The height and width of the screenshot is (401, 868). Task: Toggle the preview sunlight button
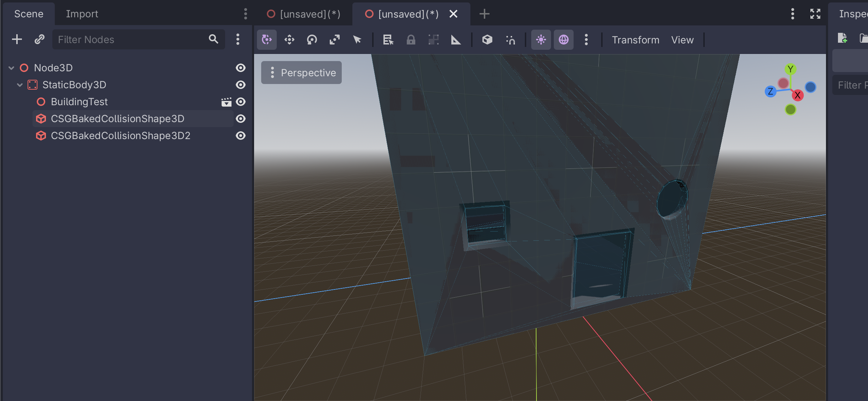pyautogui.click(x=541, y=40)
